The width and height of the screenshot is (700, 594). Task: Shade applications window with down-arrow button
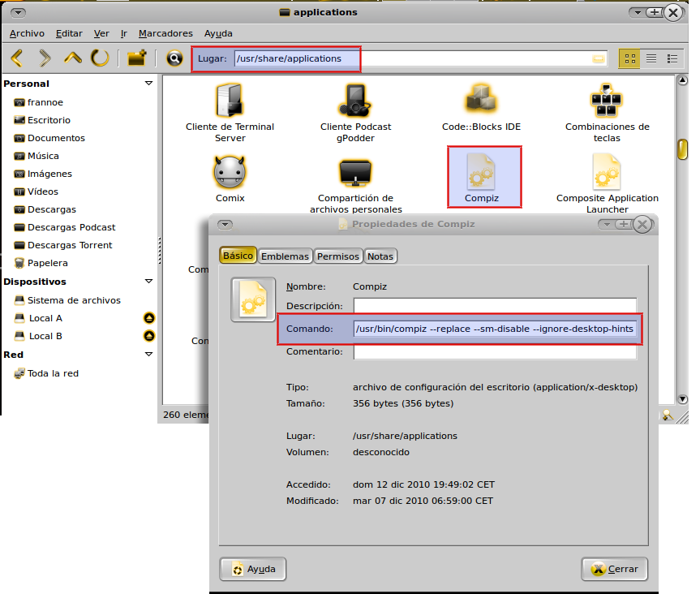[x=638, y=12]
